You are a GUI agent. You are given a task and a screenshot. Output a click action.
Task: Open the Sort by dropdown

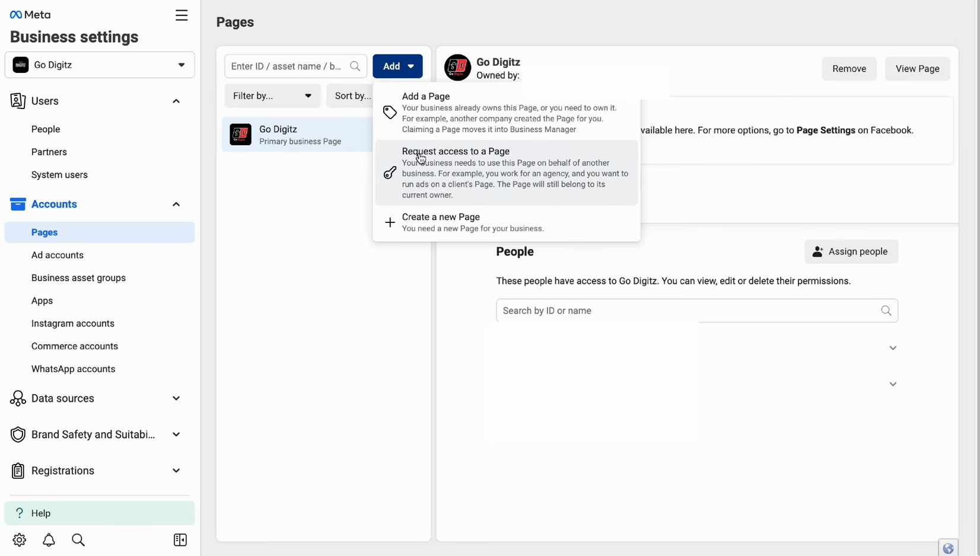click(350, 96)
